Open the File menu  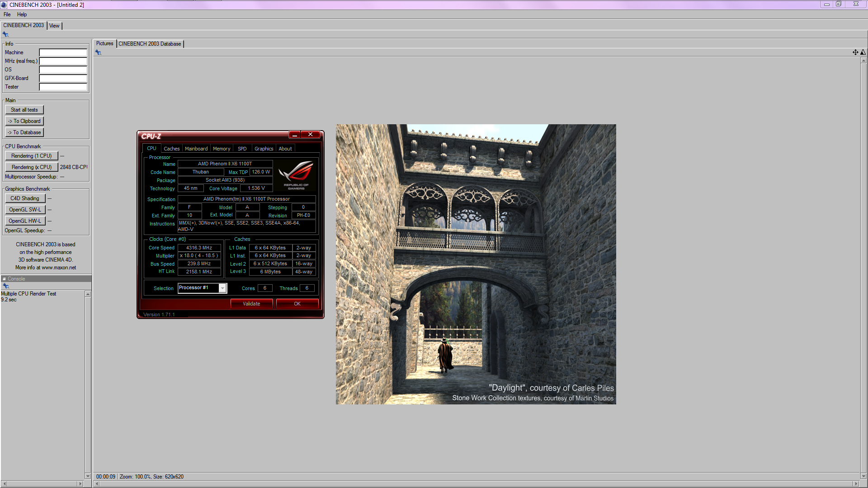[7, 14]
